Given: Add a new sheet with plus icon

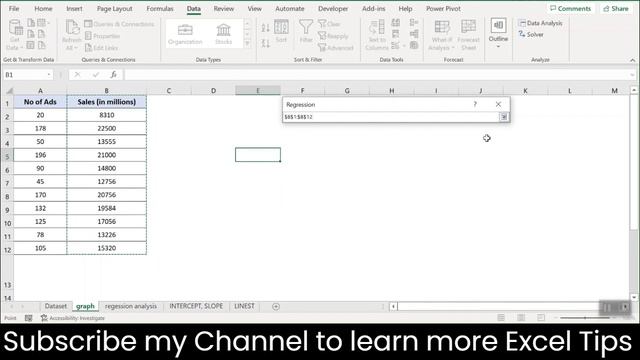Looking at the screenshot, I should point(276,307).
